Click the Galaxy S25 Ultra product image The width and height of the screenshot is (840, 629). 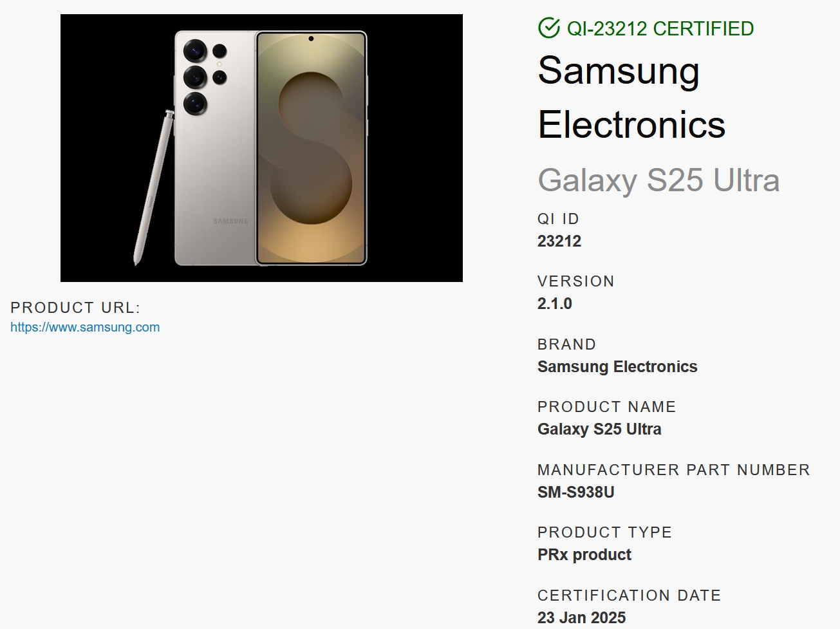click(261, 148)
